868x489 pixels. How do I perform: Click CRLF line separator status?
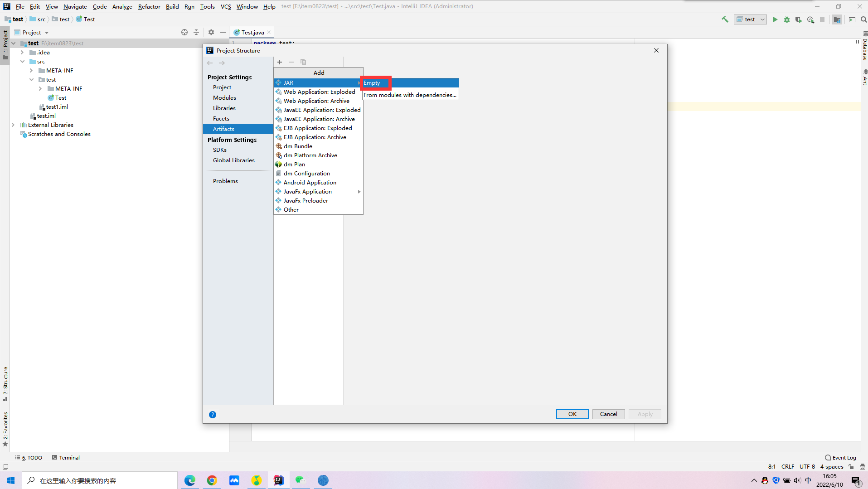788,467
